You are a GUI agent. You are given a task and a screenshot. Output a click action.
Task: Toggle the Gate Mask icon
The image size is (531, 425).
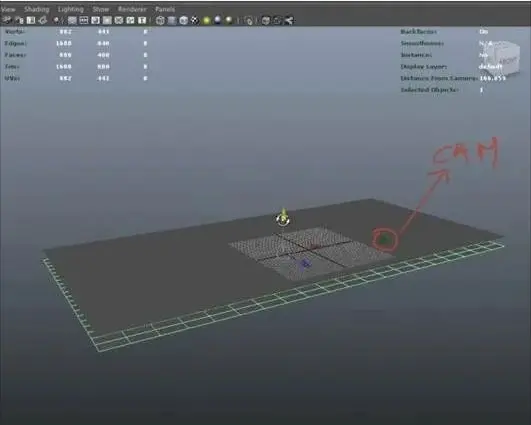tap(107, 21)
